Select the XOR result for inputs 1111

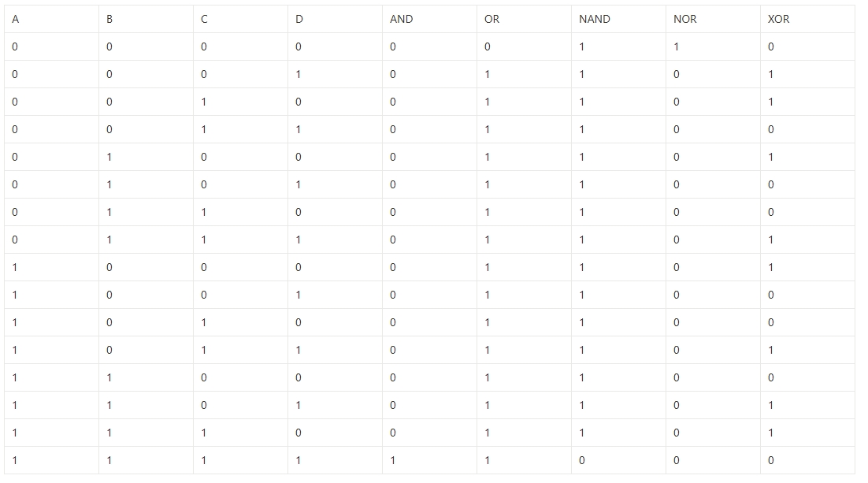pos(771,460)
